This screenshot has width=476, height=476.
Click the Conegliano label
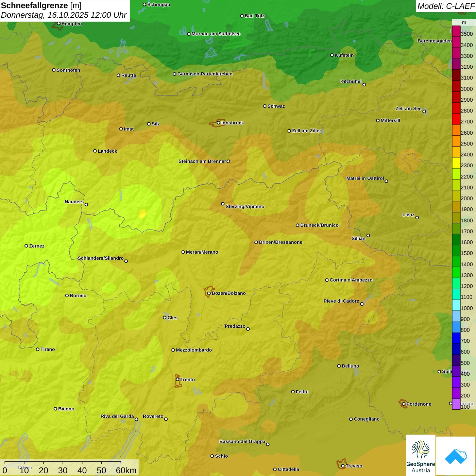pos(367,419)
